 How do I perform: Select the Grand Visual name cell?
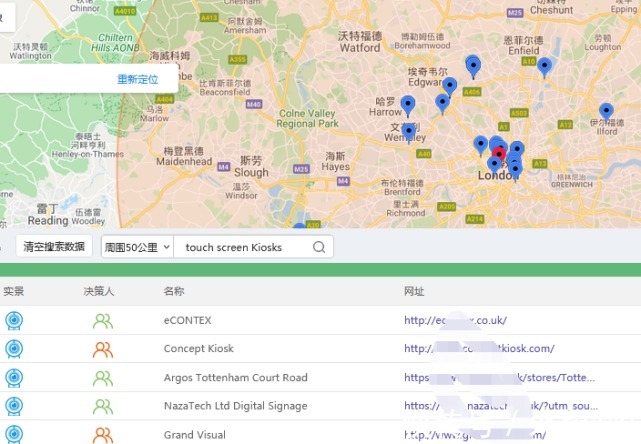pos(195,435)
